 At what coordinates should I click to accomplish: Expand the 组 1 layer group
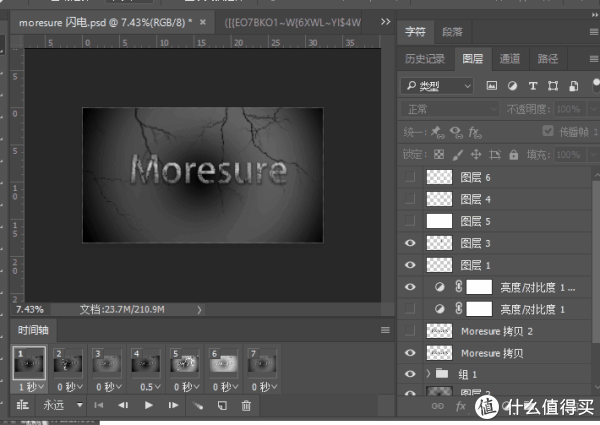430,375
